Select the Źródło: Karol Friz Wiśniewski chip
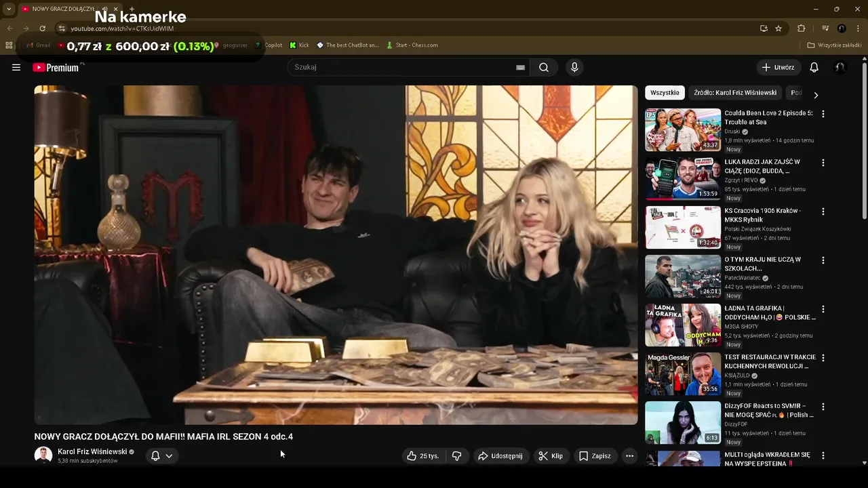Screen dimensions: 868x488 click(x=735, y=93)
